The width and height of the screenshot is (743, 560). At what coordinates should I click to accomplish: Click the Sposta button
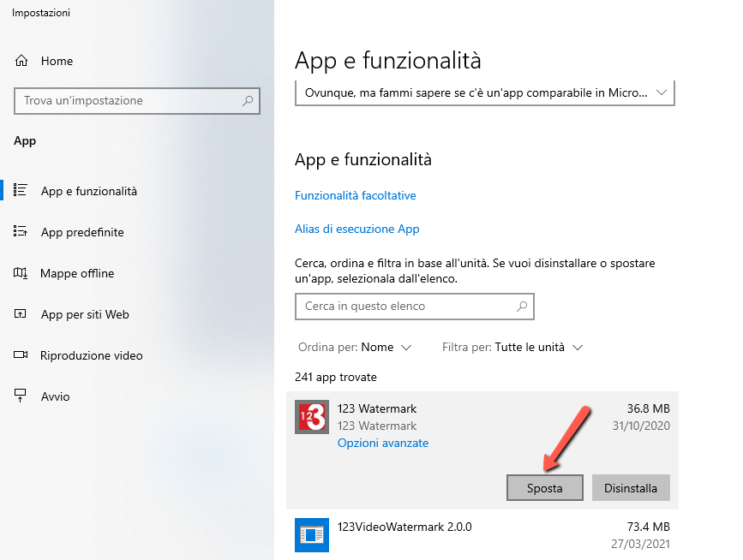[545, 487]
